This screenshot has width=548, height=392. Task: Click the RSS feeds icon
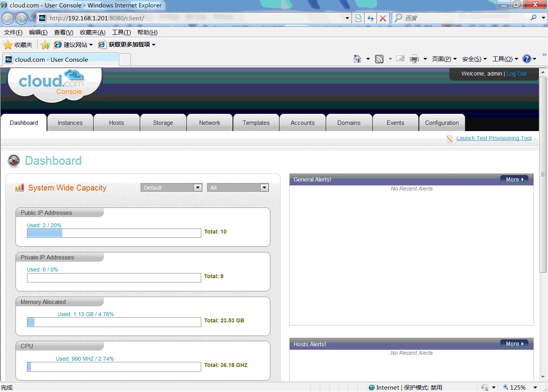[379, 59]
